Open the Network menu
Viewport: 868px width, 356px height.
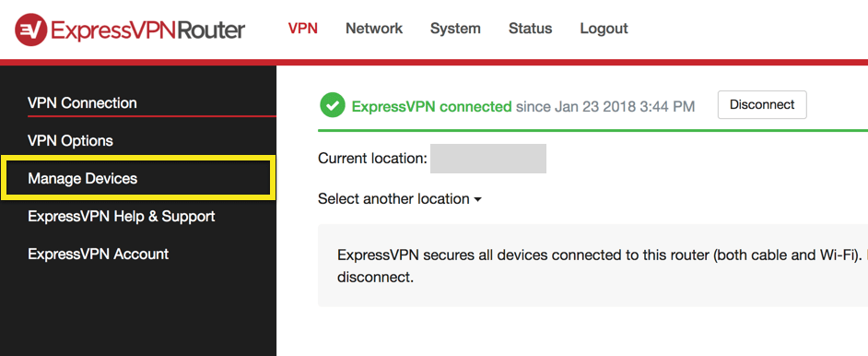[x=374, y=29]
